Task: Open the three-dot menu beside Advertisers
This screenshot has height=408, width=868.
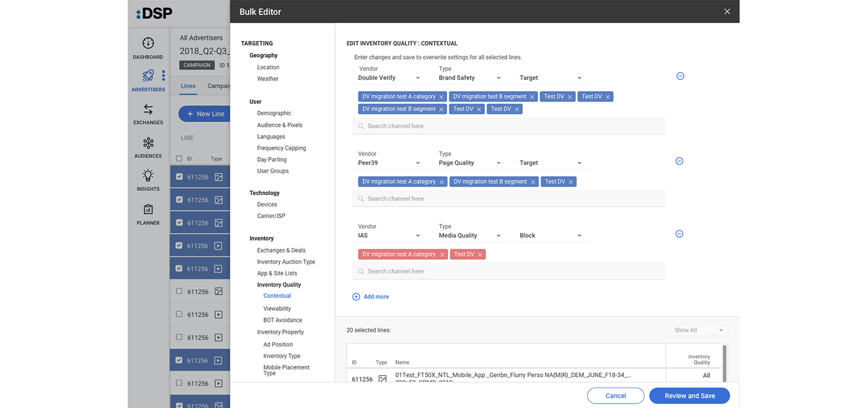Action: click(164, 76)
